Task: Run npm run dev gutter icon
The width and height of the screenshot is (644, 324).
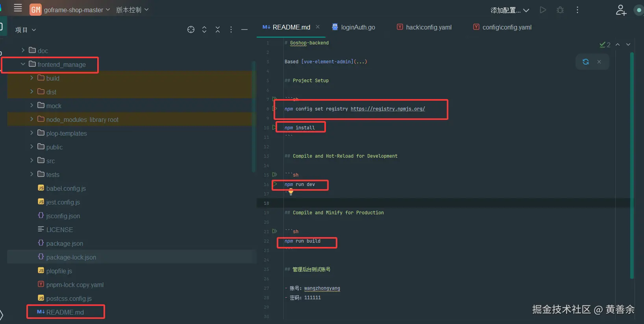Action: point(275,184)
